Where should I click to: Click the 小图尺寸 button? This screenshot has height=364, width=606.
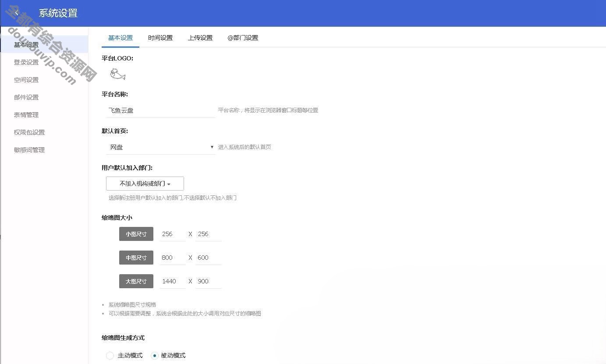(x=136, y=234)
